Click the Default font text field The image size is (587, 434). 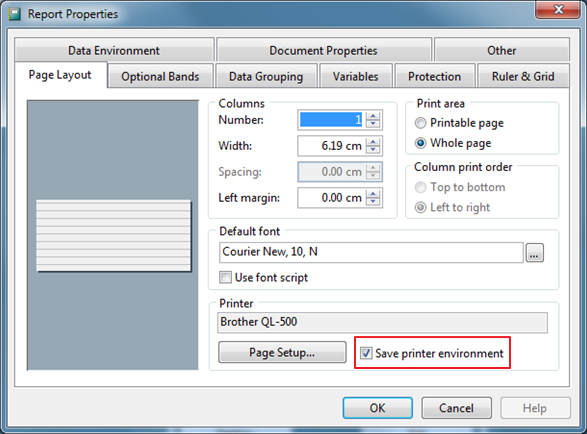[x=371, y=252]
